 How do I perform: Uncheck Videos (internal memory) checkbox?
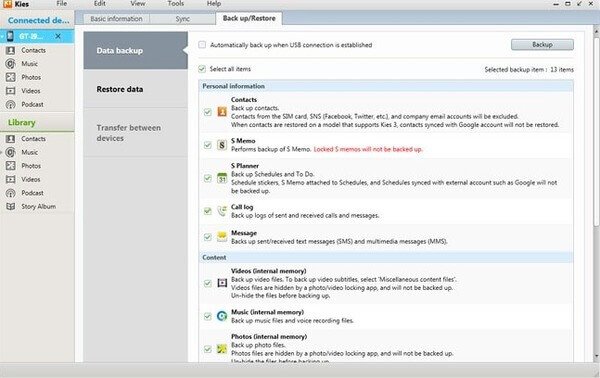click(x=208, y=284)
